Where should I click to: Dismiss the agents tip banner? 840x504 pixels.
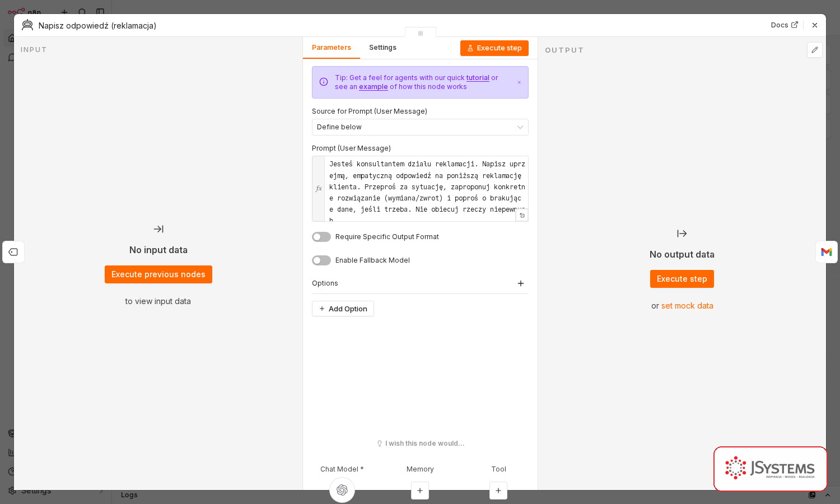click(519, 82)
